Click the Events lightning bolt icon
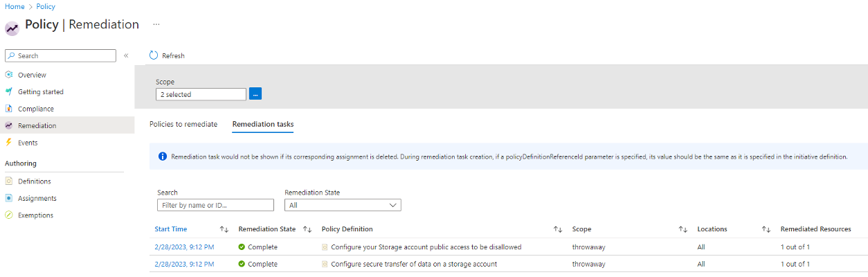The image size is (868, 277). 9,143
